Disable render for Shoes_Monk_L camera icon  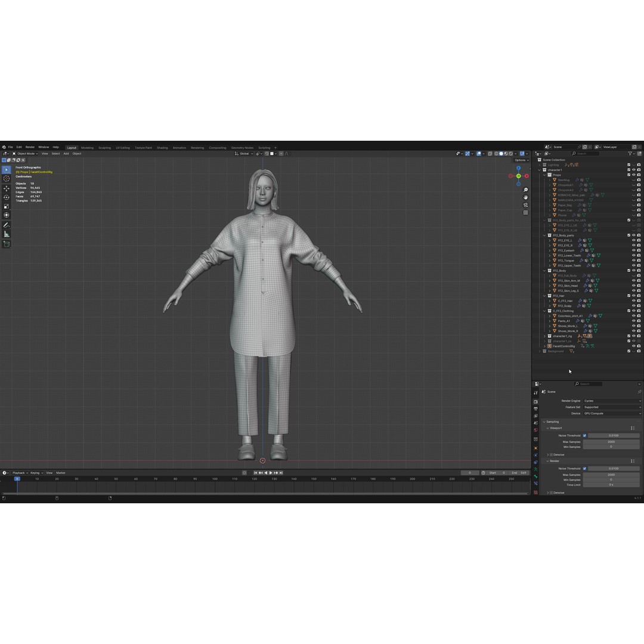(639, 326)
